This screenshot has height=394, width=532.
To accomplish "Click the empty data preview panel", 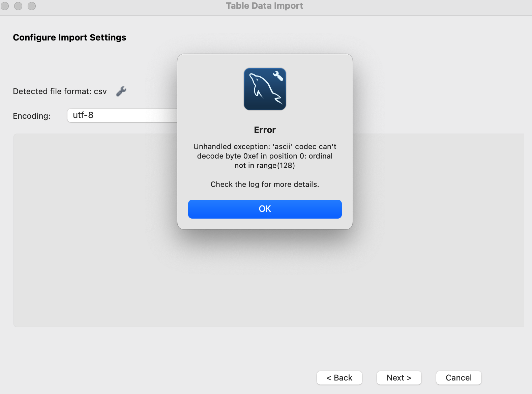I will pos(269,230).
